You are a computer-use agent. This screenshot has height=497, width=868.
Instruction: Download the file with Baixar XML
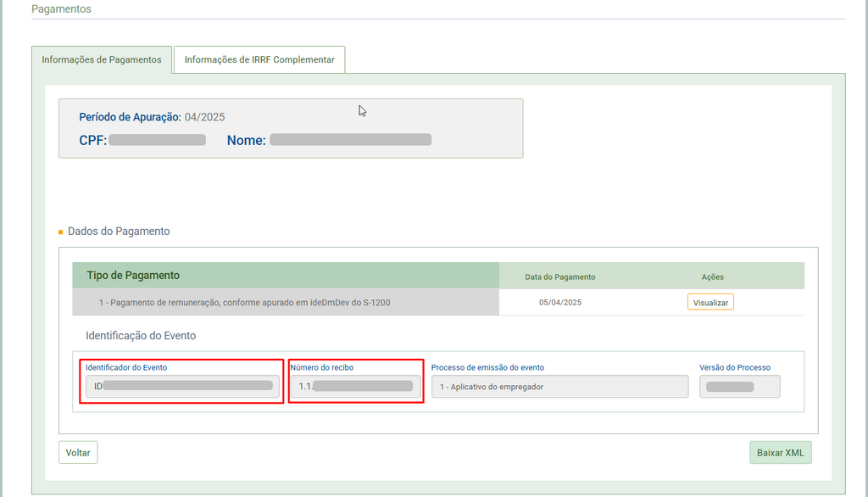780,453
